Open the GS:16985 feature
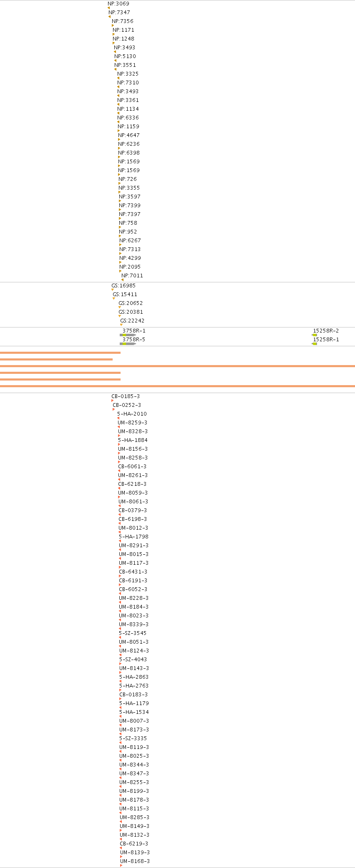The width and height of the screenshot is (355, 868). (x=123, y=286)
